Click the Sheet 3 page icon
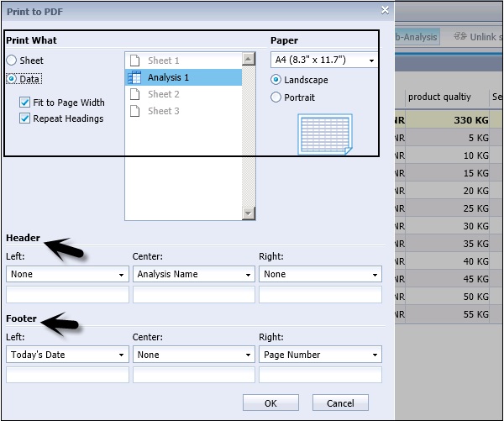 click(134, 111)
